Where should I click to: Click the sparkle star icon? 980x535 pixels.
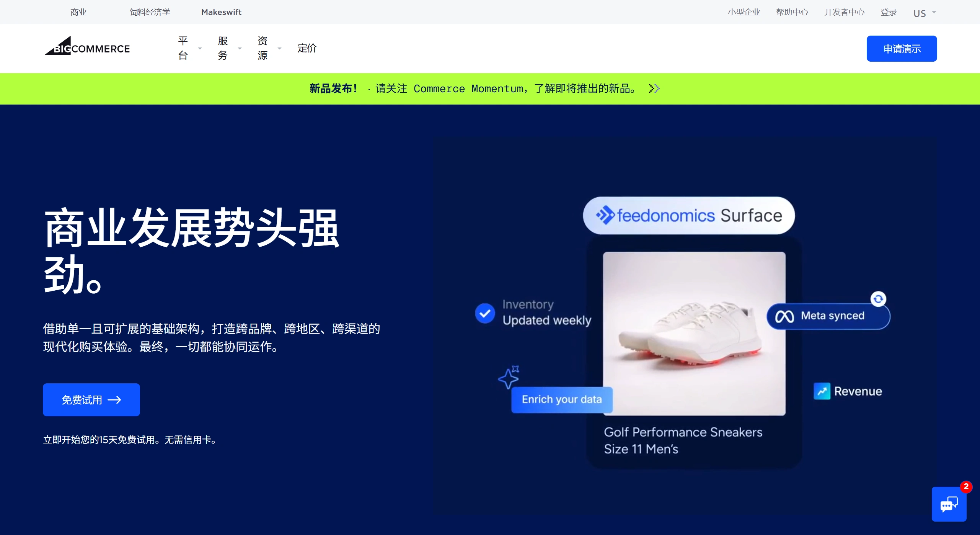509,377
